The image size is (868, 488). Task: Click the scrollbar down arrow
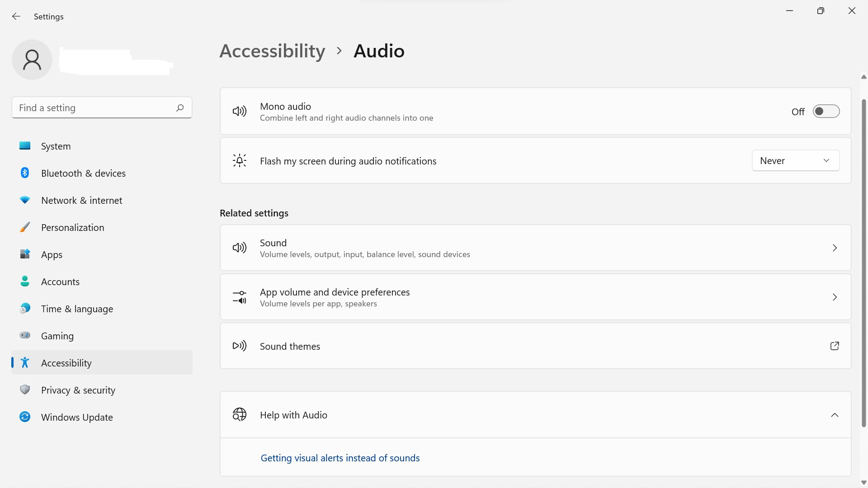tap(864, 483)
